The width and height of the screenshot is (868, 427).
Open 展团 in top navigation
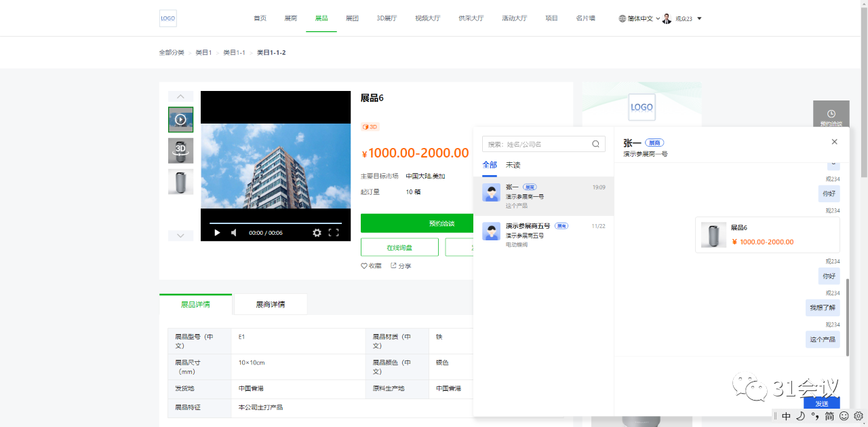point(352,18)
